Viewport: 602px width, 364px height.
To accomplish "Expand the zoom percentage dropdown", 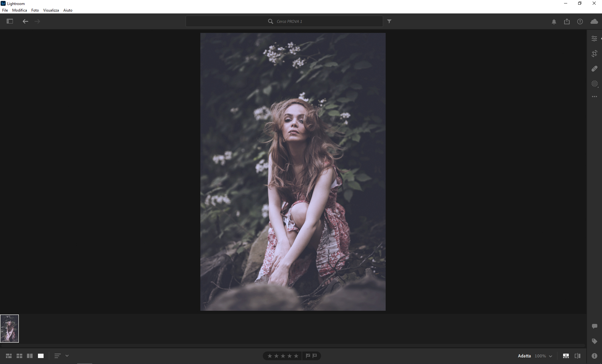I will tap(550, 356).
